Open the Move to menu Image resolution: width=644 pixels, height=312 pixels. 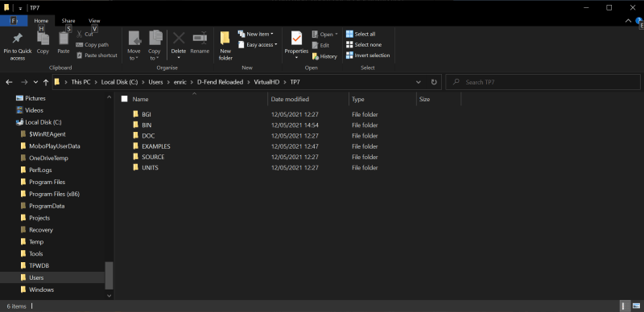pyautogui.click(x=134, y=47)
